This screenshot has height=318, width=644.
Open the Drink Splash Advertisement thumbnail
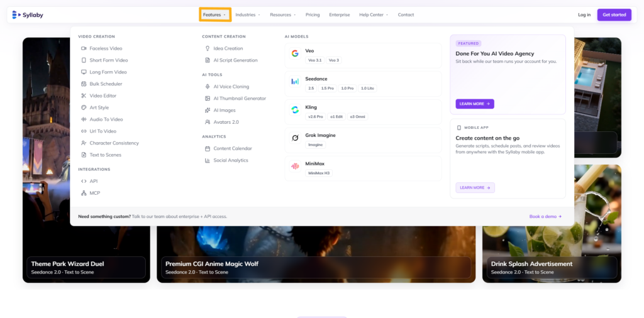coord(552,224)
